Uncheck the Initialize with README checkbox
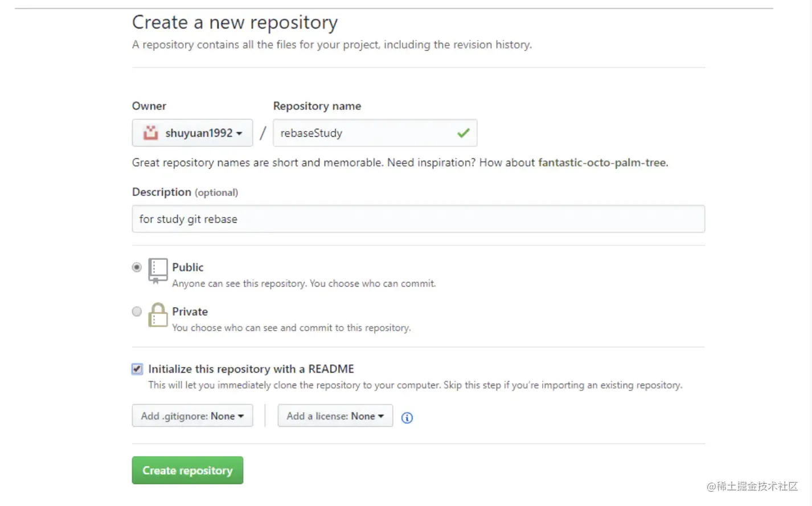 point(137,369)
